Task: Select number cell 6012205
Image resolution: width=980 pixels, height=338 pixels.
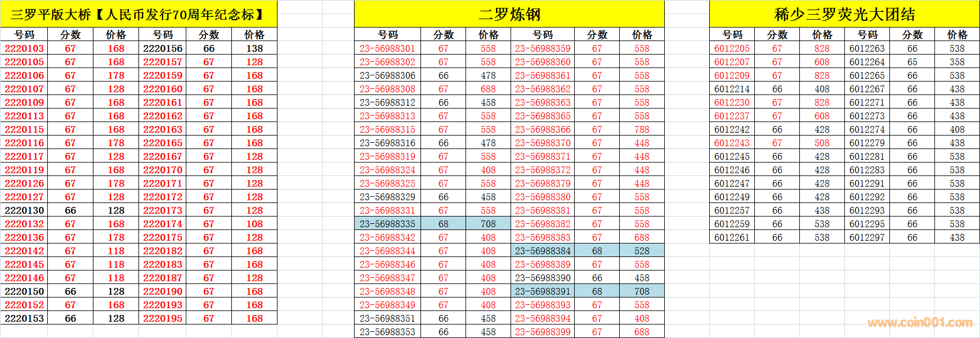Action: point(732,48)
